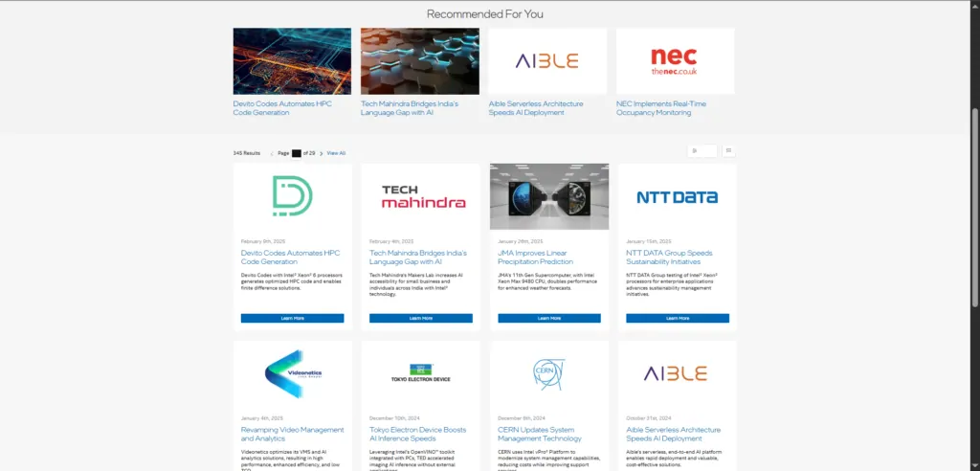
Task: Open Revamping Video Management and Analytics title
Action: coord(293,434)
